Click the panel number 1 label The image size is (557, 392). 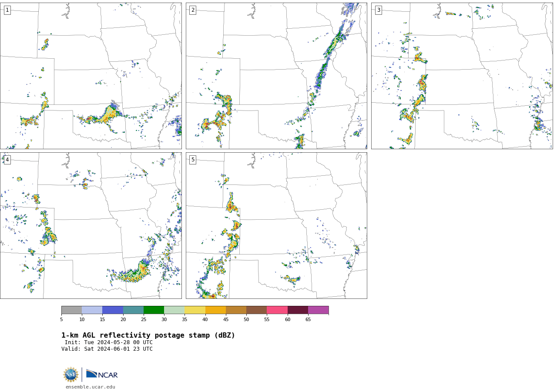coord(7,10)
